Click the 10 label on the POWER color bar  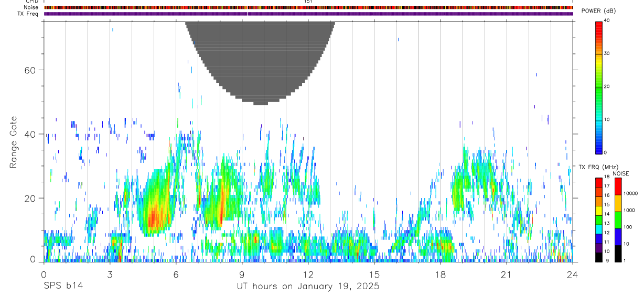click(607, 120)
